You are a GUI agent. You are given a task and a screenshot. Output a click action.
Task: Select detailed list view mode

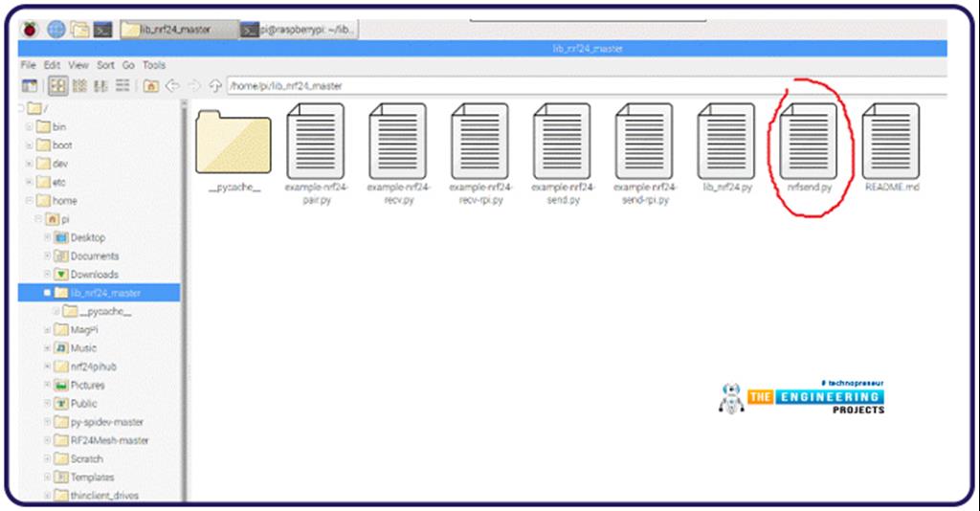(x=122, y=85)
